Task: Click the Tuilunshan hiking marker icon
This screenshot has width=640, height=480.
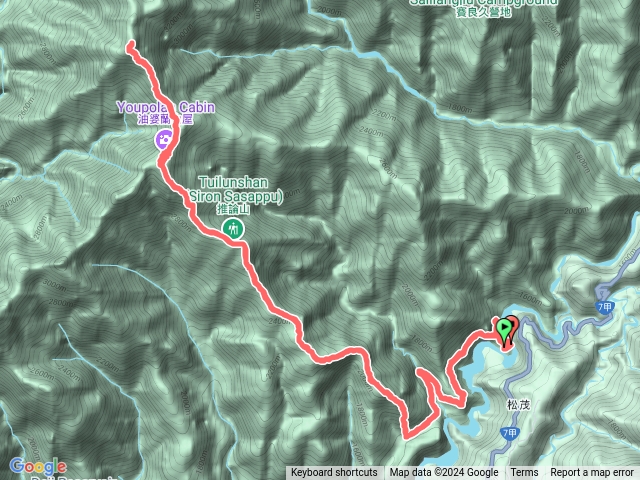Action: 233,229
